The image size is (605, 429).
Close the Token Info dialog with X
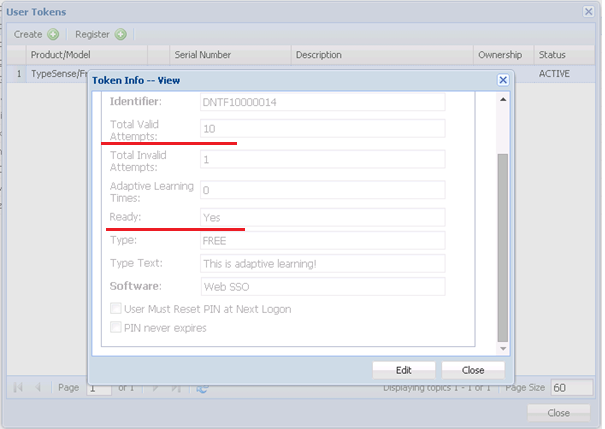coord(503,80)
